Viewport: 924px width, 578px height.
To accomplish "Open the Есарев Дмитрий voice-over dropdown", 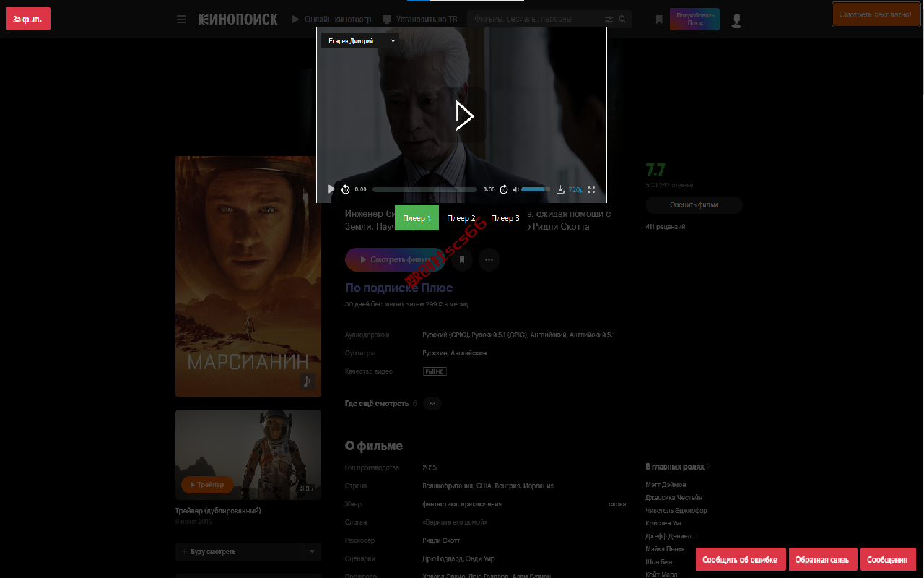I will pyautogui.click(x=360, y=41).
